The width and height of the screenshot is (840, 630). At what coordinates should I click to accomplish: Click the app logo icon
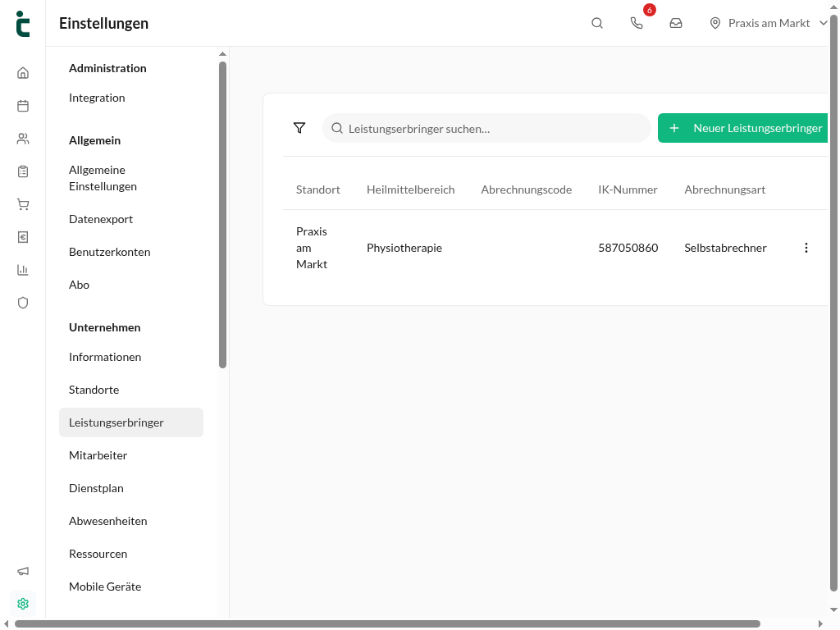pos(23,24)
